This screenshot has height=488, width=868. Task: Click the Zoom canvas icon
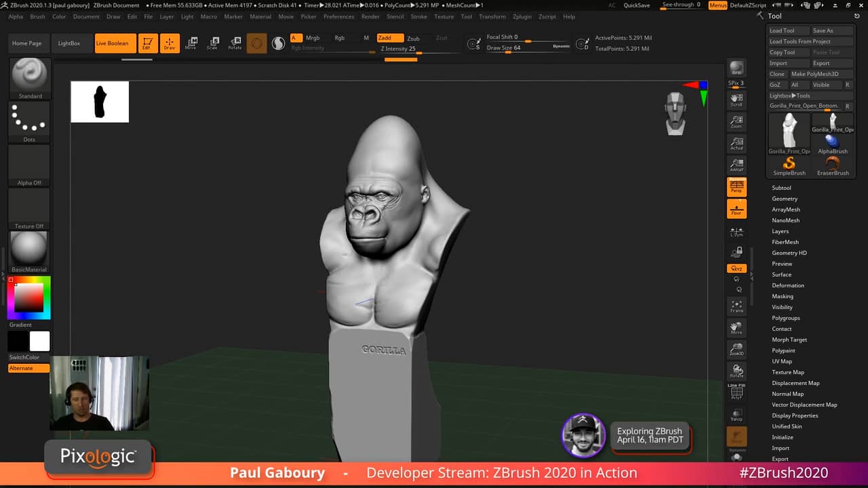736,122
